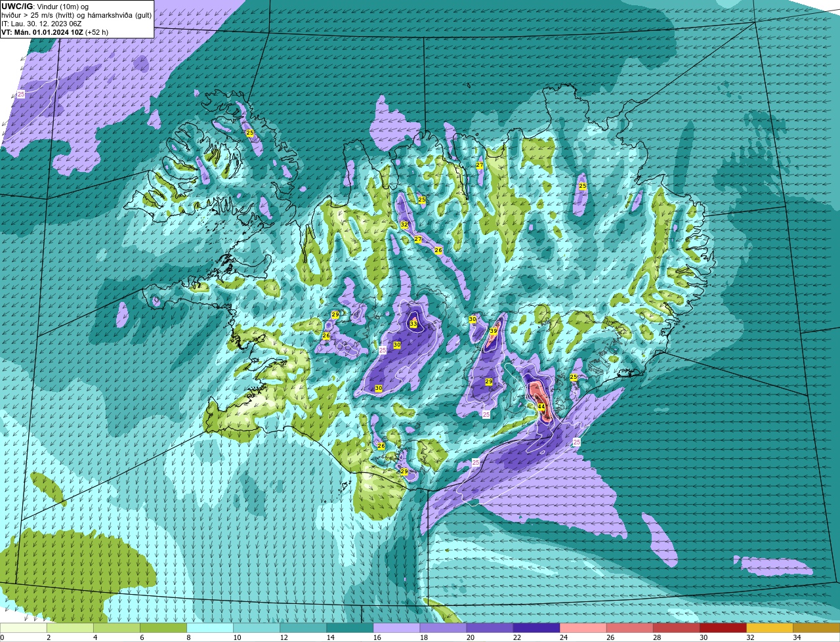The width and height of the screenshot is (840, 642).
Task: Click the yellow swatch between 32 and 34
Action: click(769, 628)
